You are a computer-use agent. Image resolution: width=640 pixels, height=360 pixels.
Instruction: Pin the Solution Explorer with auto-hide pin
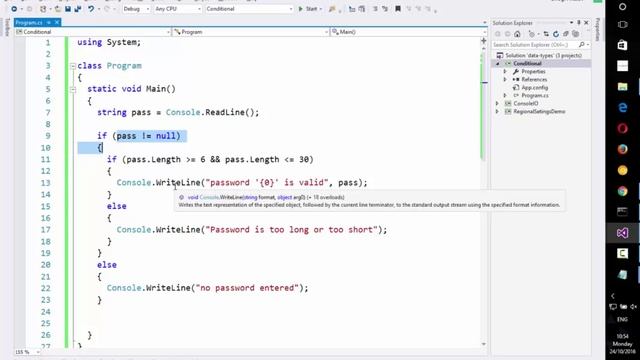[x=578, y=23]
